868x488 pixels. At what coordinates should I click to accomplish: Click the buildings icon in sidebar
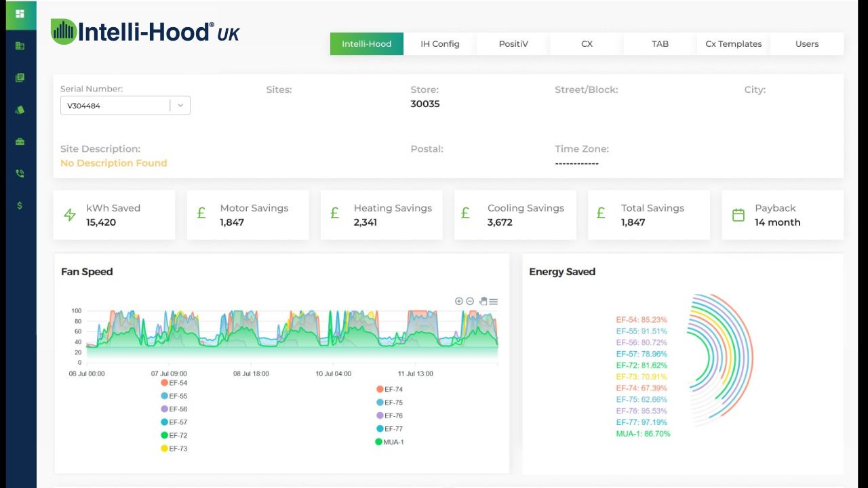click(20, 46)
